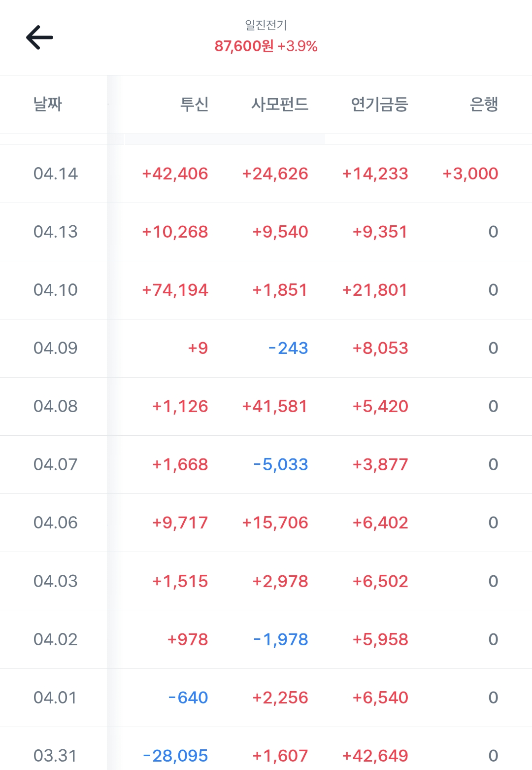Select the 사모펀드 column header
The width and height of the screenshot is (532, 770).
pyautogui.click(x=279, y=104)
